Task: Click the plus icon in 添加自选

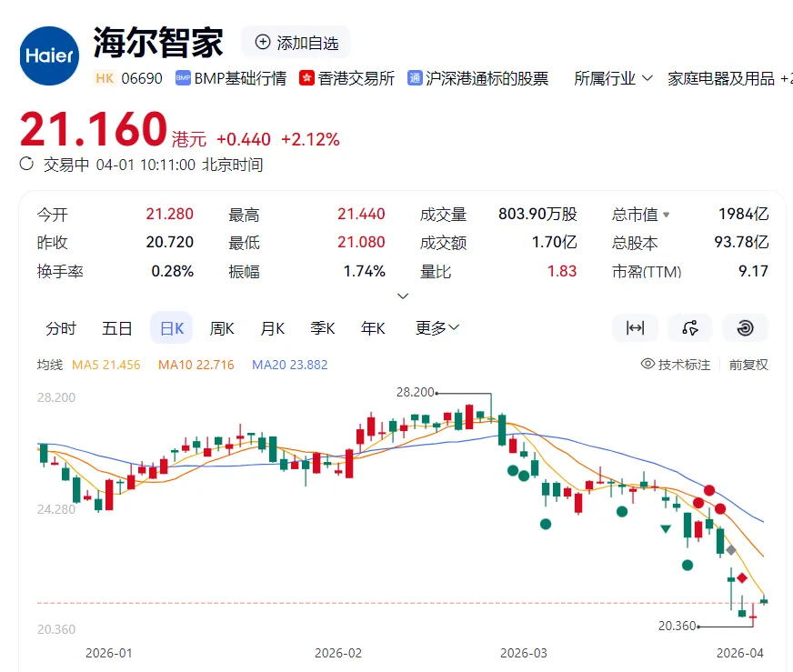Action: 263,42
